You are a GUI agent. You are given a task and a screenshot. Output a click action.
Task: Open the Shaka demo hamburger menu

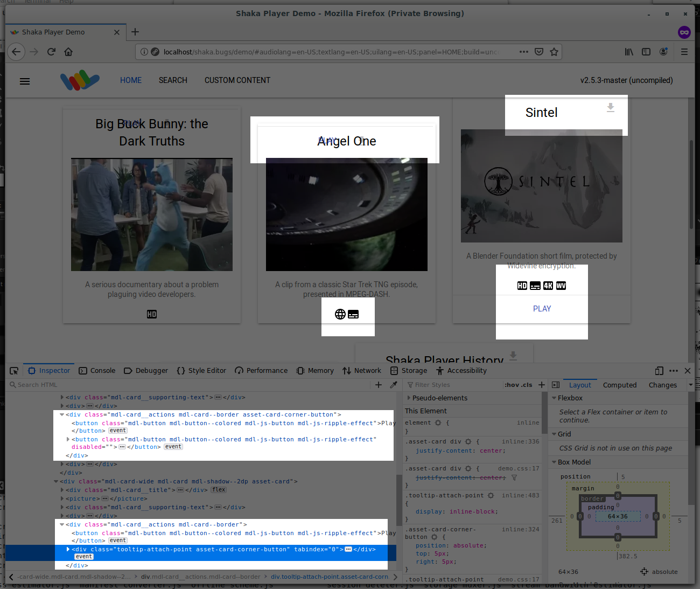pos(25,81)
